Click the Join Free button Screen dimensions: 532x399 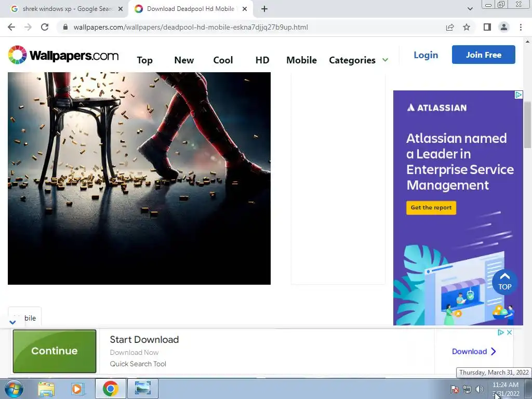pyautogui.click(x=484, y=55)
